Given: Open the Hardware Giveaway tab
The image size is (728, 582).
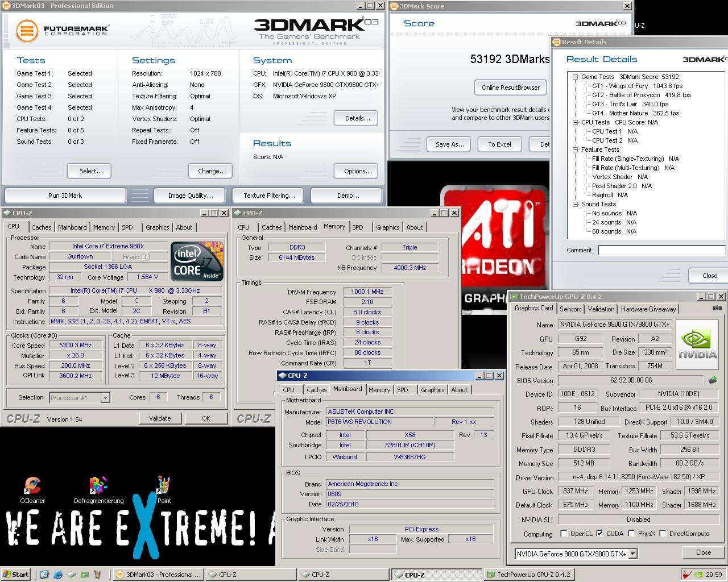Looking at the screenshot, I should click(x=648, y=309).
